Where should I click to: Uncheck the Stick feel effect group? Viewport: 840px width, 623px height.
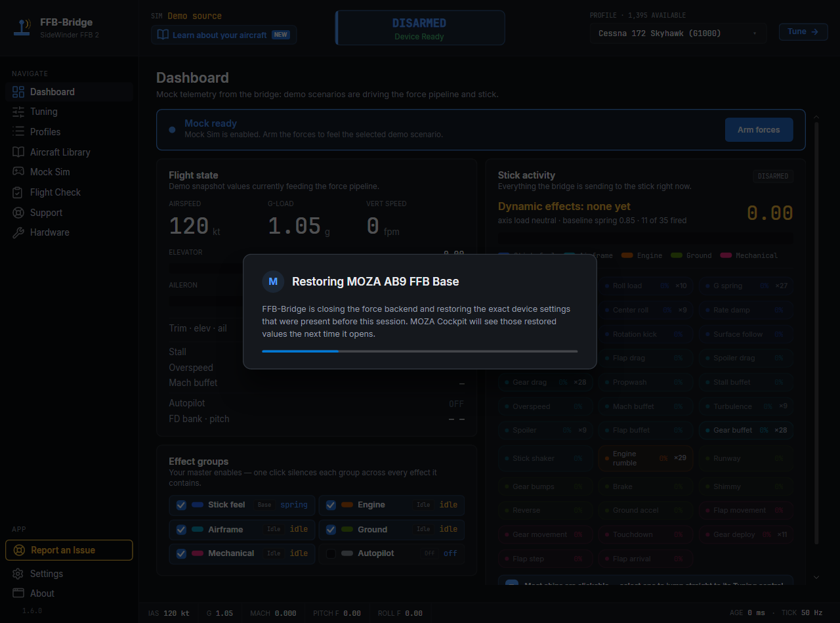181,505
